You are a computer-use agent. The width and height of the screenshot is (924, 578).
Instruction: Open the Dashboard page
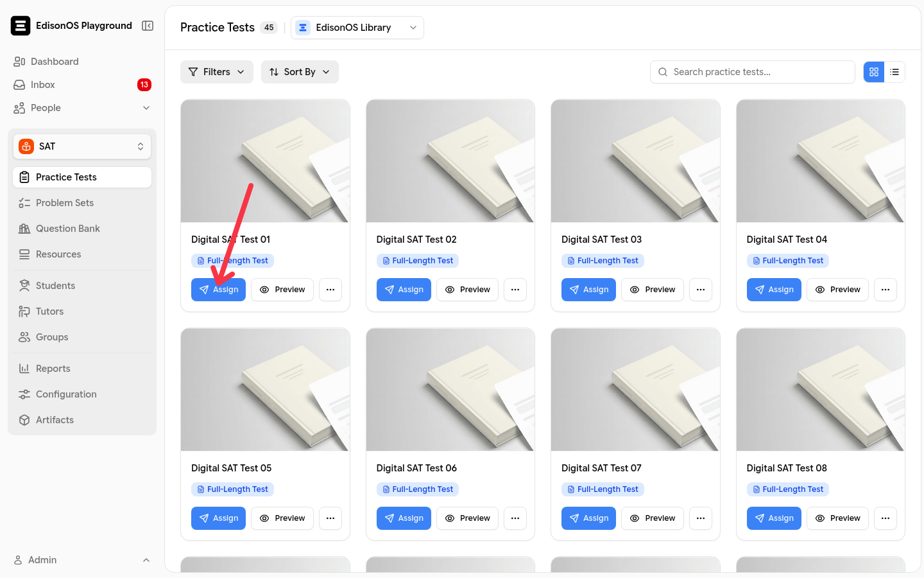82,62
